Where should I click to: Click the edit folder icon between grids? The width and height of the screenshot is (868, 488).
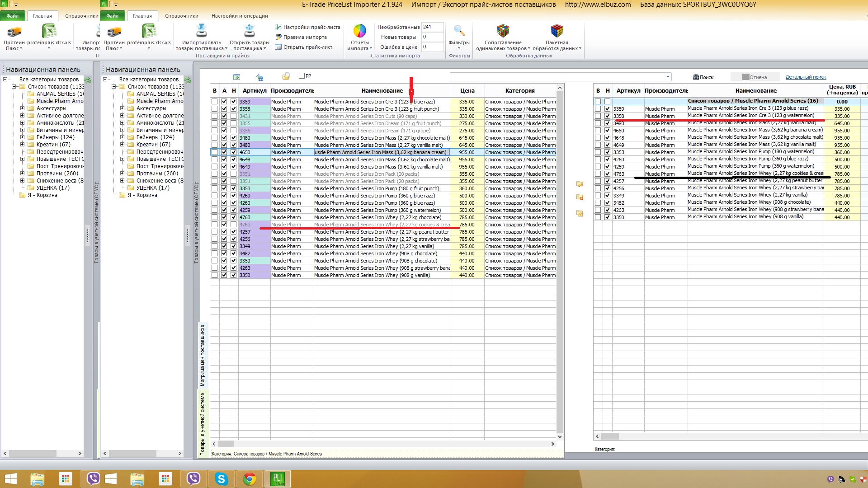[x=580, y=184]
